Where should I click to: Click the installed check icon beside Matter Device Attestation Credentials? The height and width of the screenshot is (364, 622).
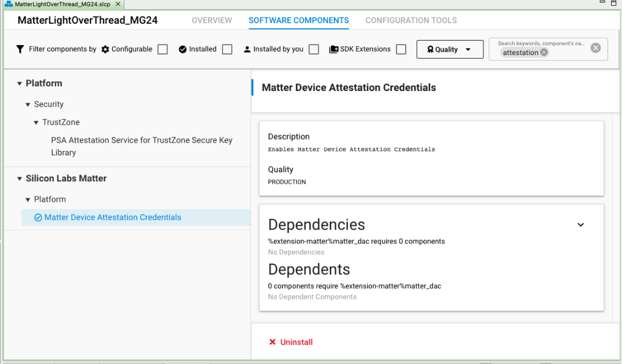tap(37, 217)
